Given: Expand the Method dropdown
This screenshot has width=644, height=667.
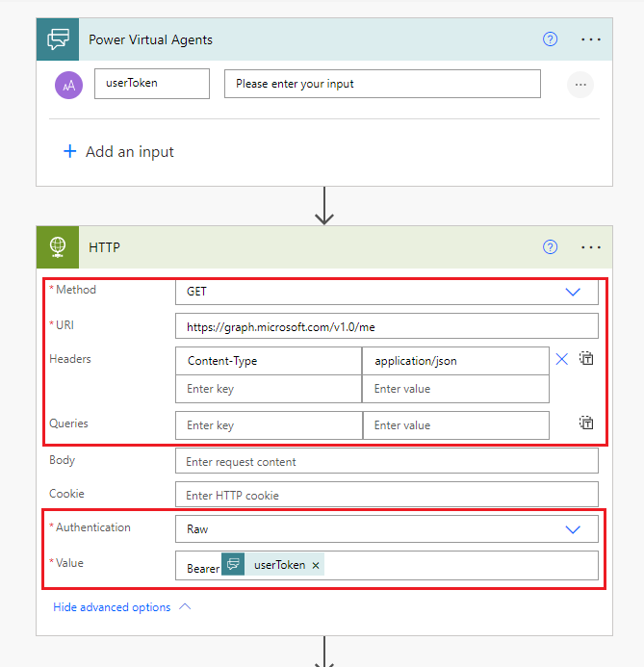Looking at the screenshot, I should (573, 292).
